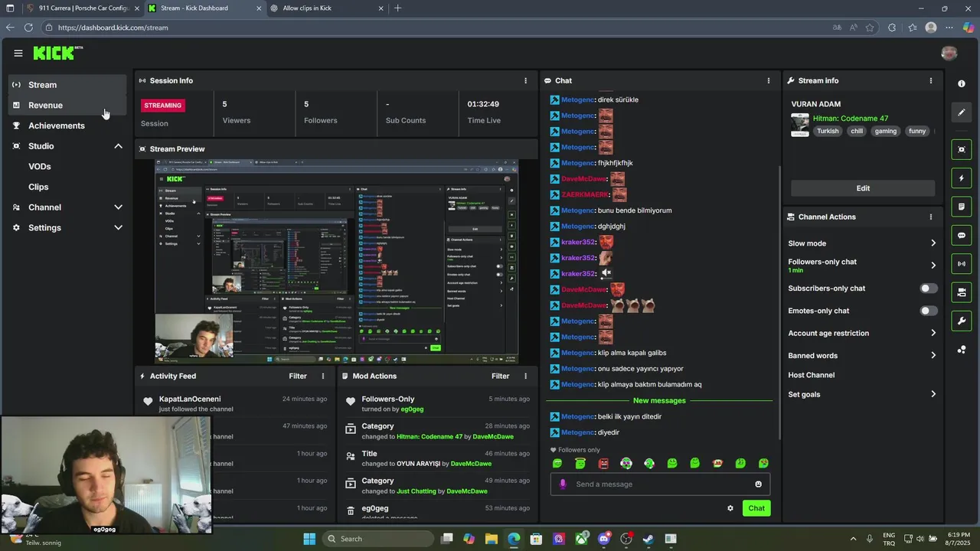Toggle the chat bubble widget icon in sidebar
The image size is (980, 551).
[x=962, y=235]
